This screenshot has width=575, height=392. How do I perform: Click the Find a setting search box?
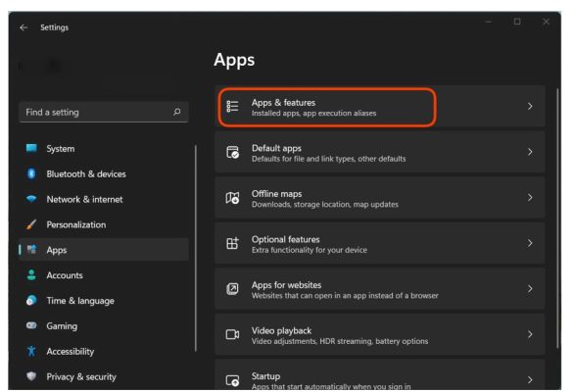pos(104,112)
